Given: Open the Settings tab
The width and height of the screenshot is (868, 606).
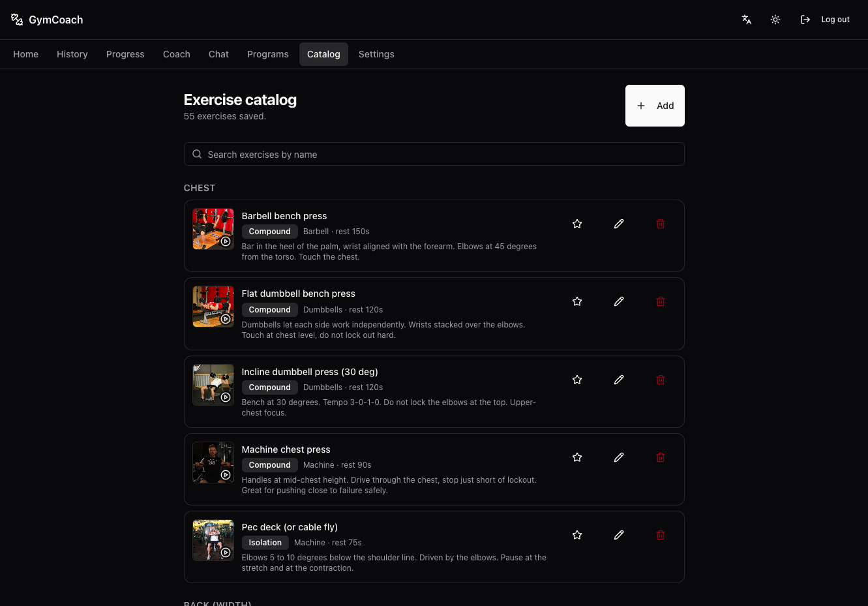Looking at the screenshot, I should (376, 54).
